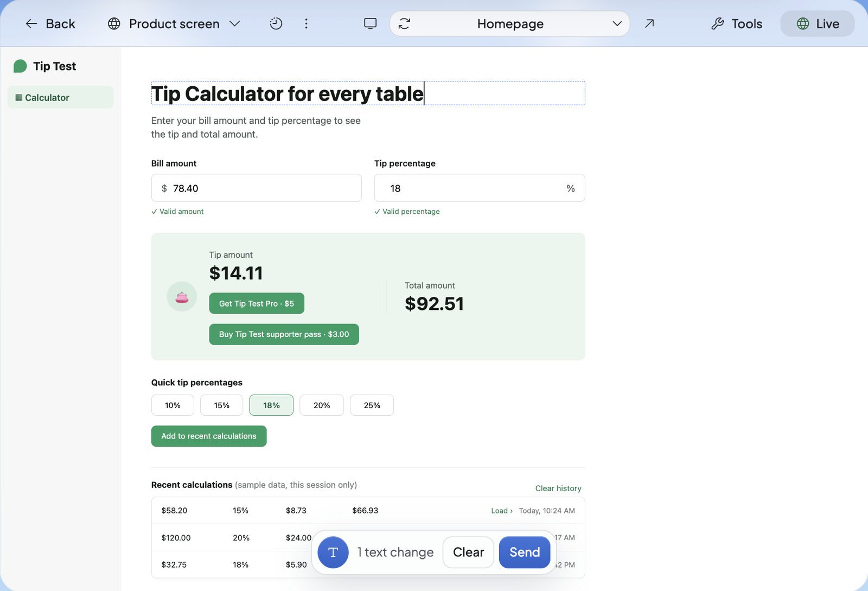This screenshot has height=591, width=868.
Task: Open the Product screen dropdown
Action: pos(174,24)
